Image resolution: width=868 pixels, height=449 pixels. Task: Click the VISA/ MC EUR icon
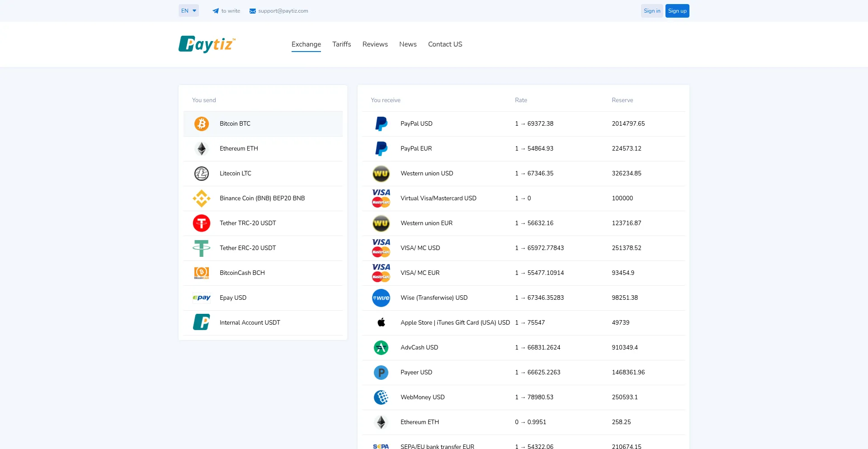pyautogui.click(x=381, y=273)
